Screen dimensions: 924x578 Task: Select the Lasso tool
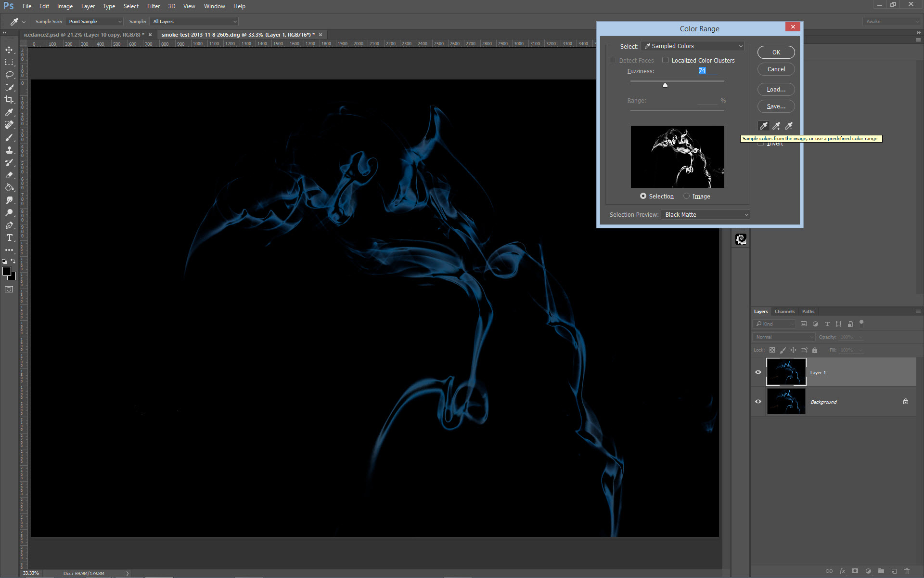(9, 75)
